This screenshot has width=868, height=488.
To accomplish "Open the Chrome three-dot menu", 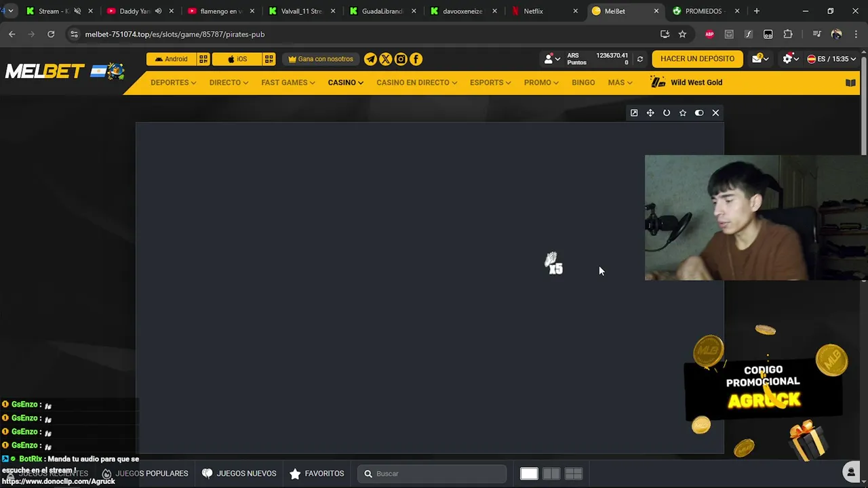I will (x=856, y=34).
